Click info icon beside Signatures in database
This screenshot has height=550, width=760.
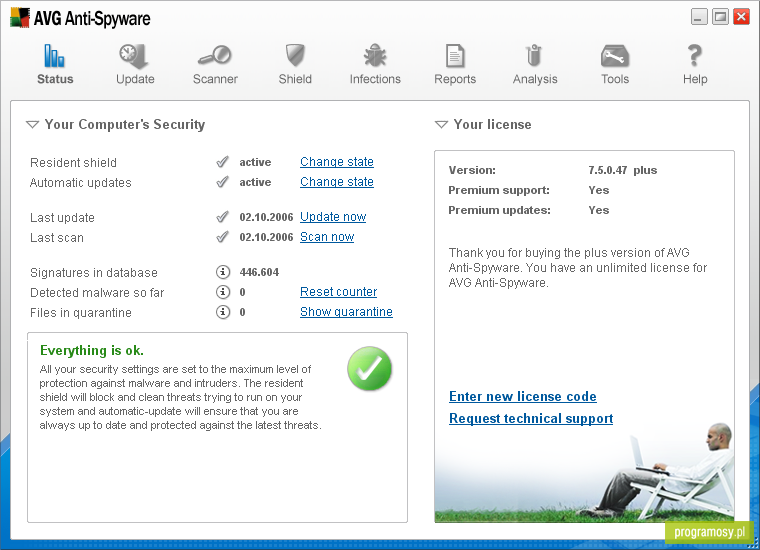tap(222, 272)
